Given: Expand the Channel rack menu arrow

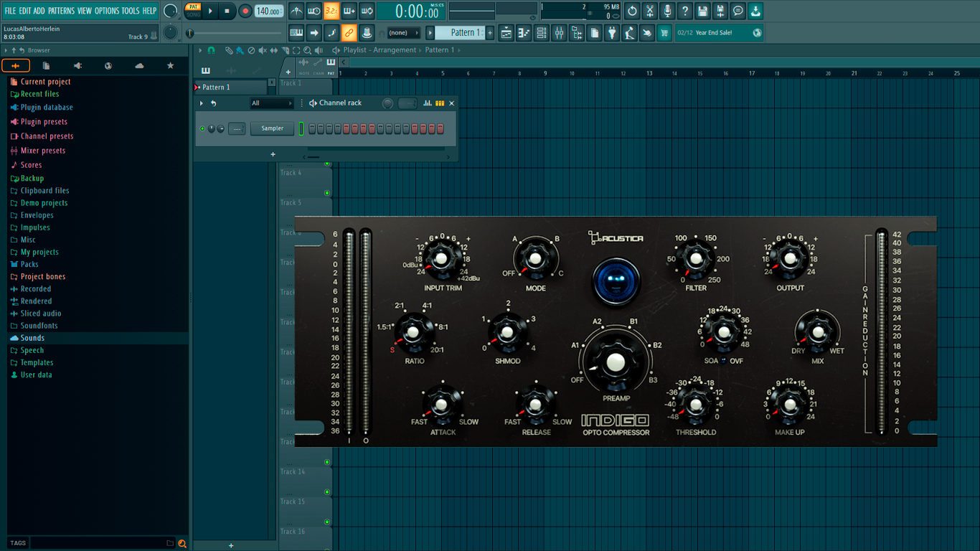Looking at the screenshot, I should [202, 103].
